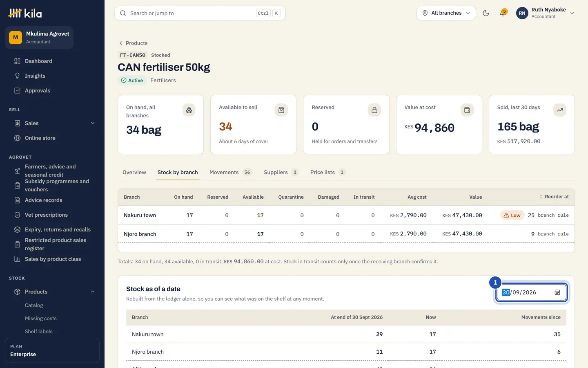This screenshot has width=588, height=368.
Task: Collapse the Products section chevron
Action: [93, 292]
